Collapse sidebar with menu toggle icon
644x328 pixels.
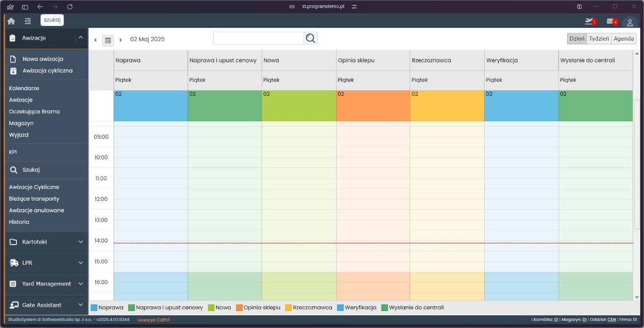tap(28, 21)
